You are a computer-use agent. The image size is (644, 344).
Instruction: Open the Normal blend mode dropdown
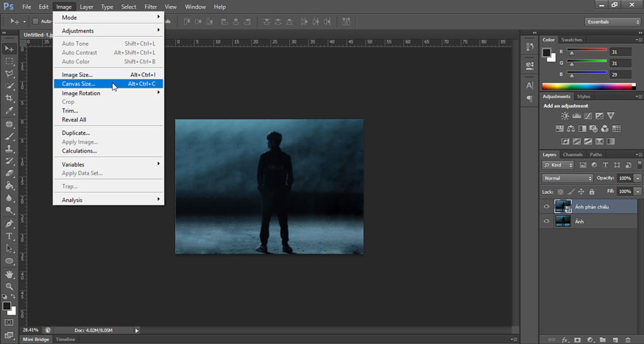(567, 178)
